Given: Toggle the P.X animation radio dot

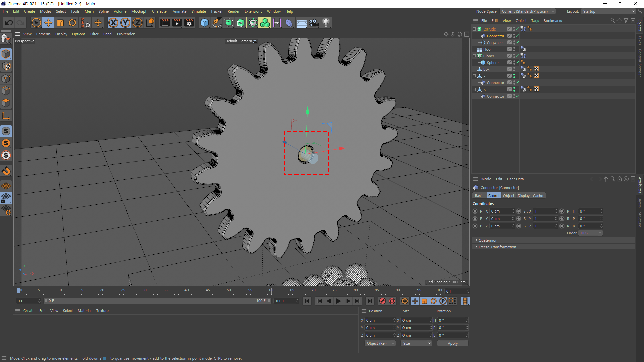Looking at the screenshot, I should [x=475, y=211].
